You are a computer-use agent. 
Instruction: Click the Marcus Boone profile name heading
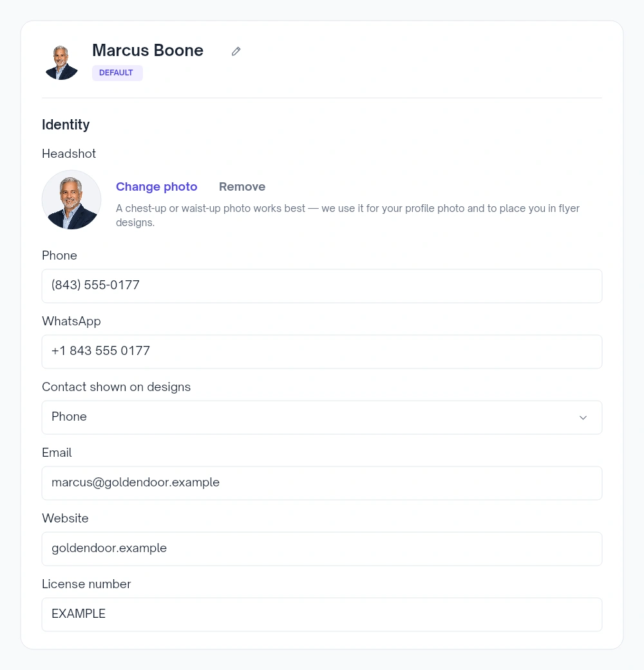tap(147, 50)
